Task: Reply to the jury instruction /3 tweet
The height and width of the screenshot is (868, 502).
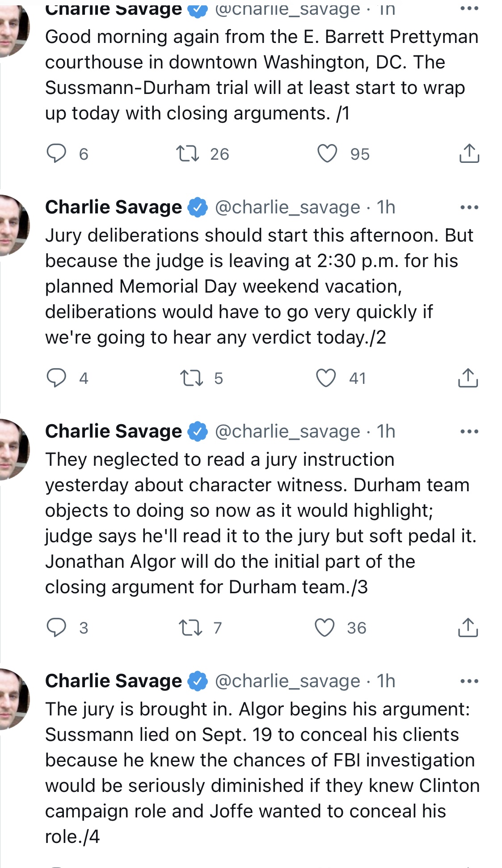Action: [x=57, y=627]
